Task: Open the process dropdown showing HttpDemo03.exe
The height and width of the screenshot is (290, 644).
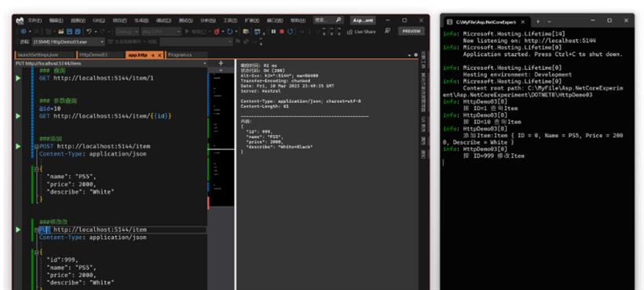Action: point(68,42)
